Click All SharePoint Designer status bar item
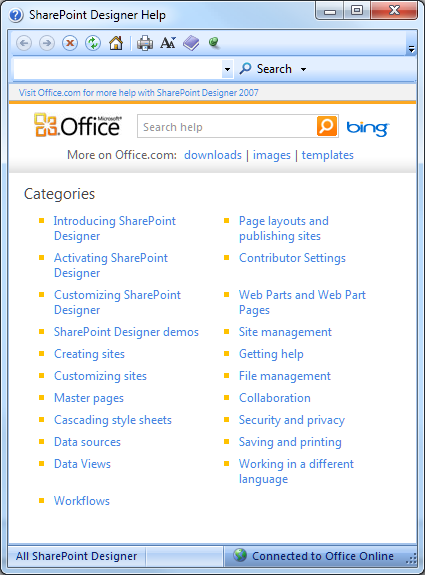425x575 pixels. pyautogui.click(x=76, y=556)
